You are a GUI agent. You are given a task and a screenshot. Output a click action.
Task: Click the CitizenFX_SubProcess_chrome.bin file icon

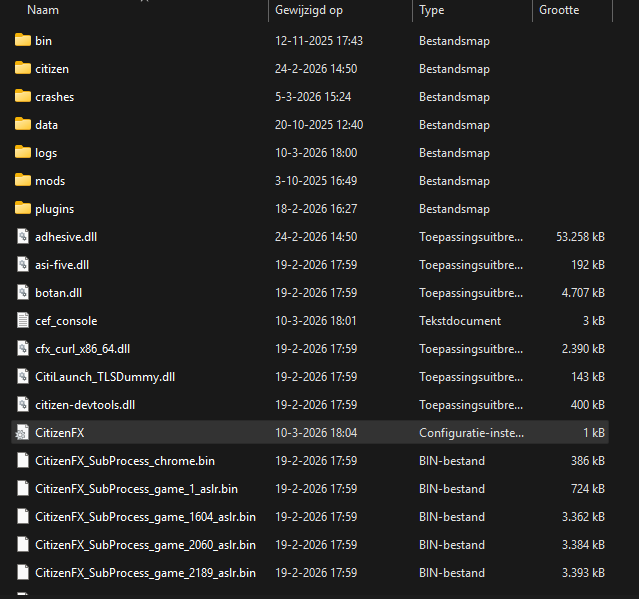23,460
